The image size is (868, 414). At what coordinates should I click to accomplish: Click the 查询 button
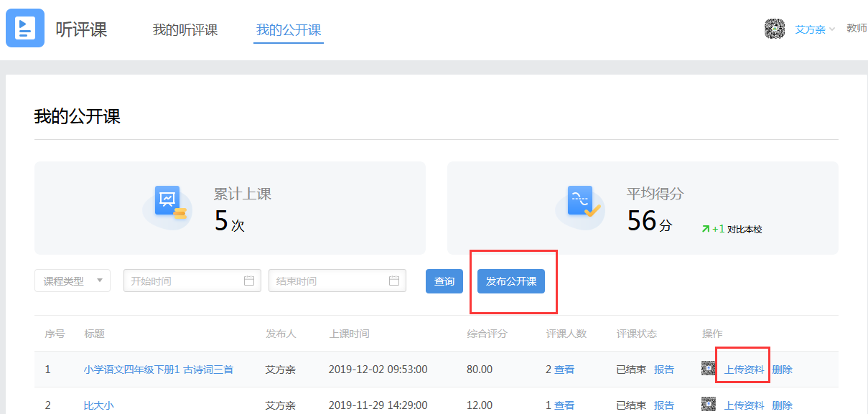[444, 281]
